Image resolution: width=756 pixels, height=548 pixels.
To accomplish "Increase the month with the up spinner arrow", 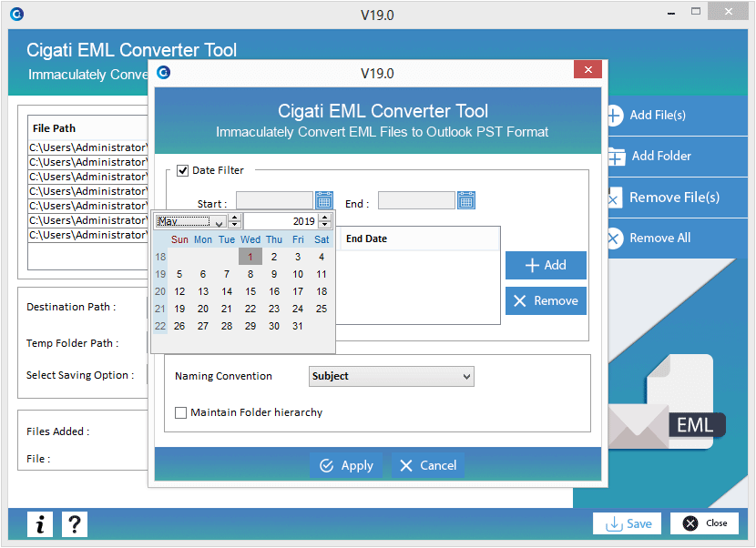I will click(x=235, y=218).
